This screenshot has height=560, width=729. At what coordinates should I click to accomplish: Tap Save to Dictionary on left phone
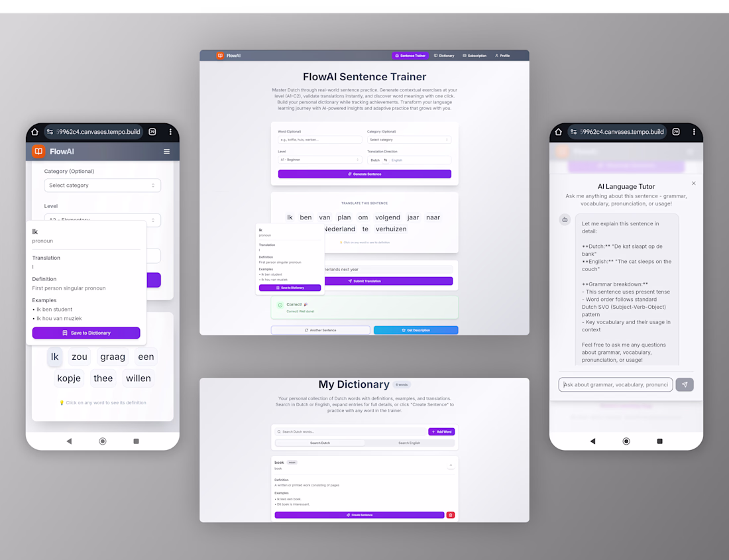(x=86, y=333)
